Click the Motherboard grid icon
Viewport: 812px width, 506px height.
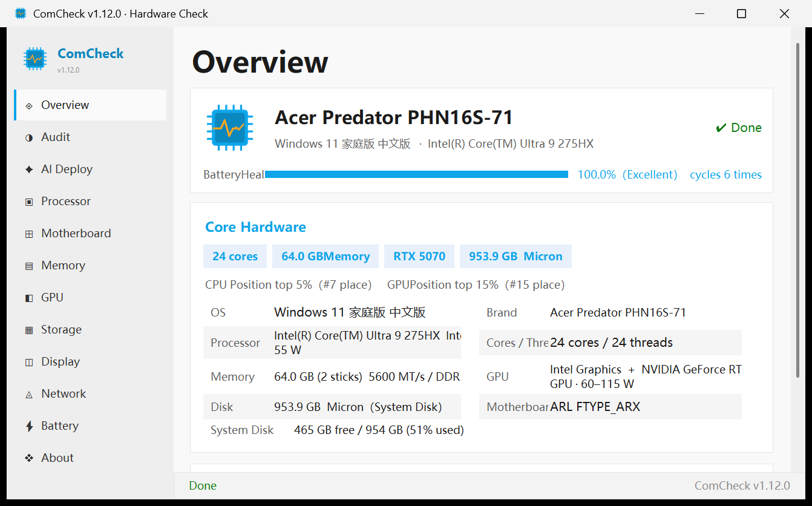(29, 234)
